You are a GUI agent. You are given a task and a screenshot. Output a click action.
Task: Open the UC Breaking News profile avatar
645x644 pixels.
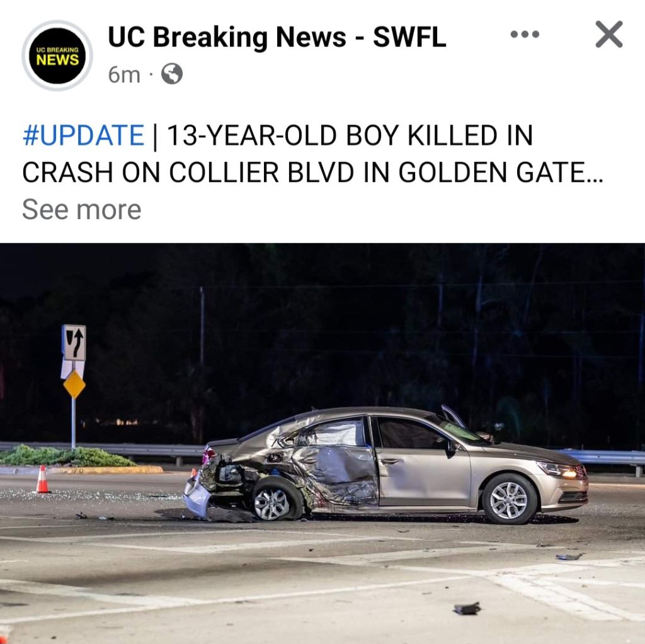57,55
